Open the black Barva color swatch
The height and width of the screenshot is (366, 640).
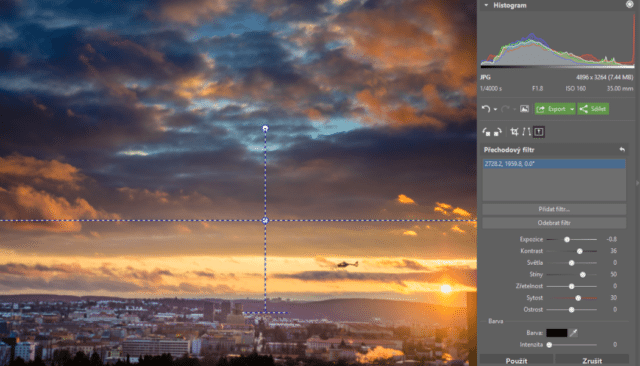pyautogui.click(x=556, y=333)
